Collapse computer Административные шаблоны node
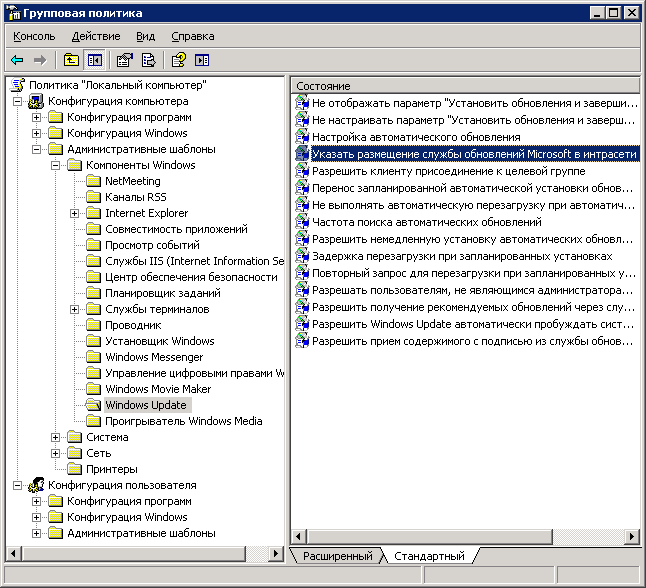This screenshot has height=588, width=646. pos(36,150)
